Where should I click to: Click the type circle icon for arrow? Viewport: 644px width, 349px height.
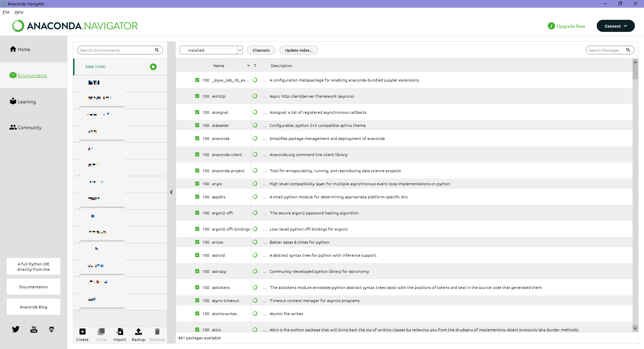255,242
